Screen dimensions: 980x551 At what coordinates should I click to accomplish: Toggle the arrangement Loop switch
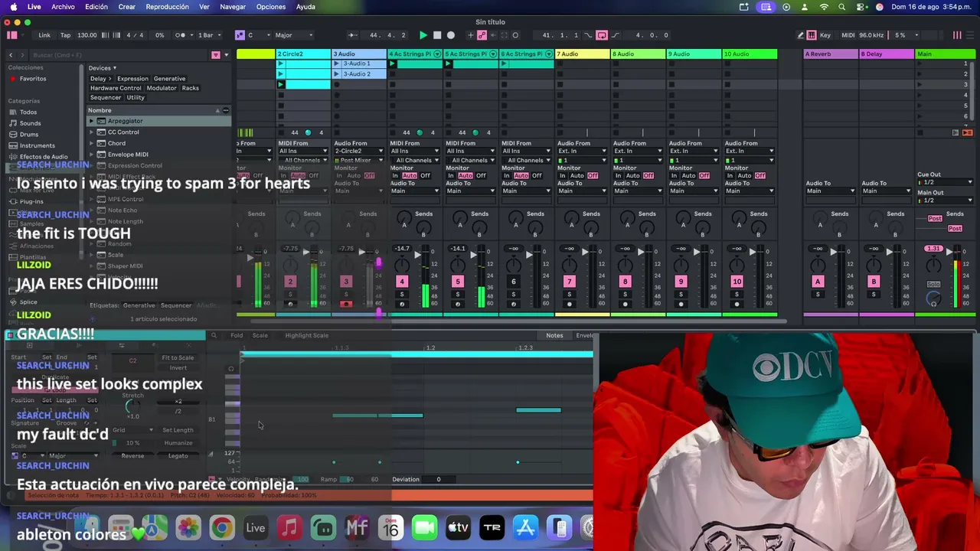(602, 35)
